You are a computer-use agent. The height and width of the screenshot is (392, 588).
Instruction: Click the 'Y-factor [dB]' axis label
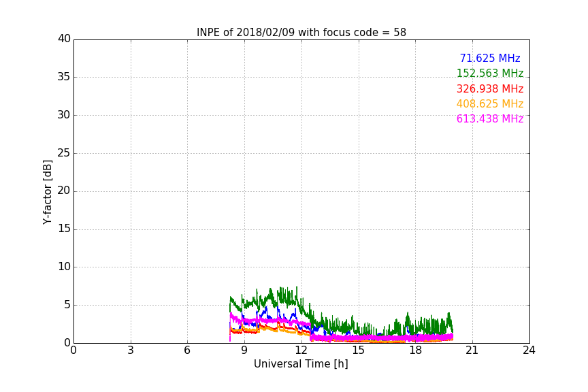[x=47, y=192]
